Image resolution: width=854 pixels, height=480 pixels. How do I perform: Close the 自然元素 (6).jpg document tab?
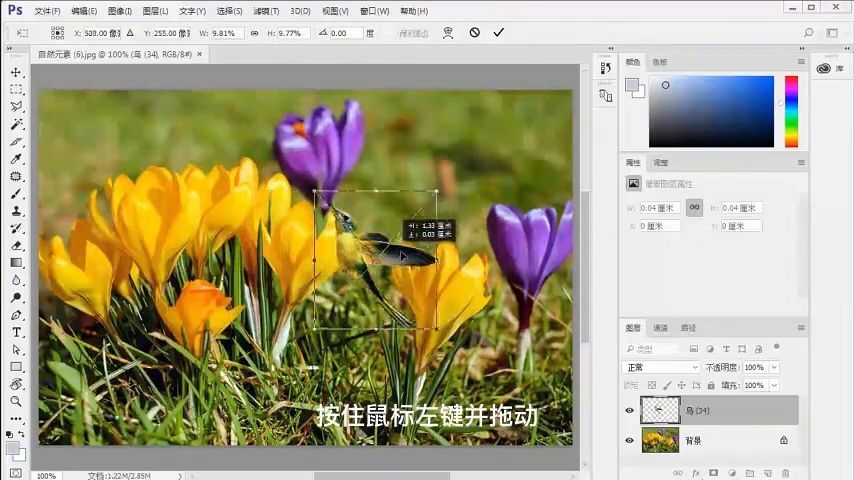point(199,54)
